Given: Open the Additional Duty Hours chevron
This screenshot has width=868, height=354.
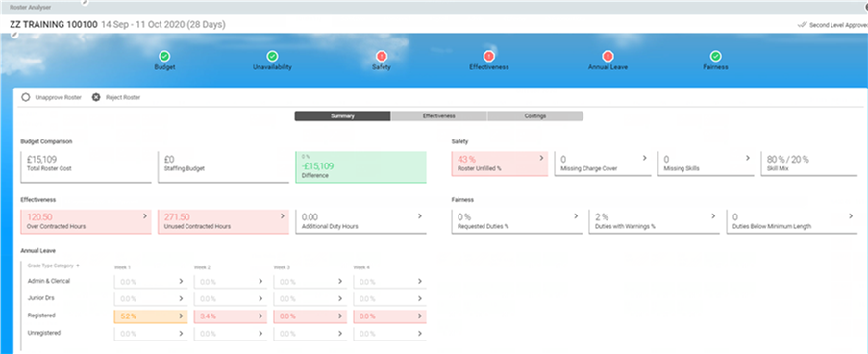Looking at the screenshot, I should [420, 216].
